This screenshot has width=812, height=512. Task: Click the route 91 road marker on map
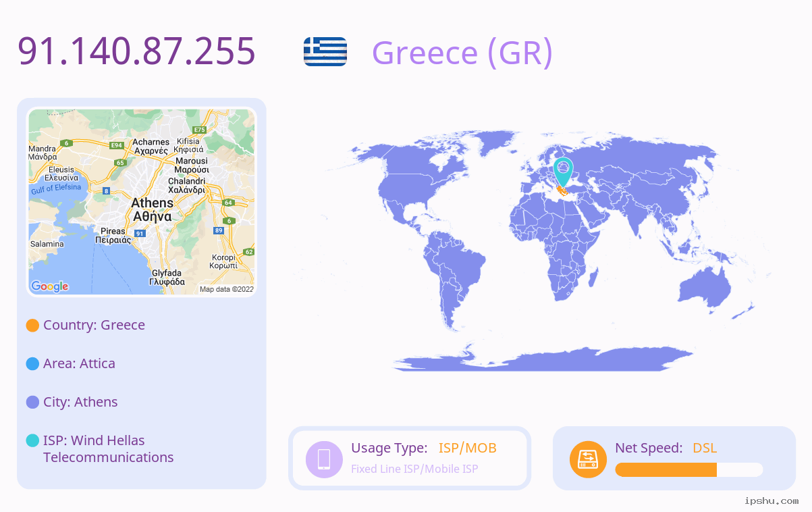point(140,233)
